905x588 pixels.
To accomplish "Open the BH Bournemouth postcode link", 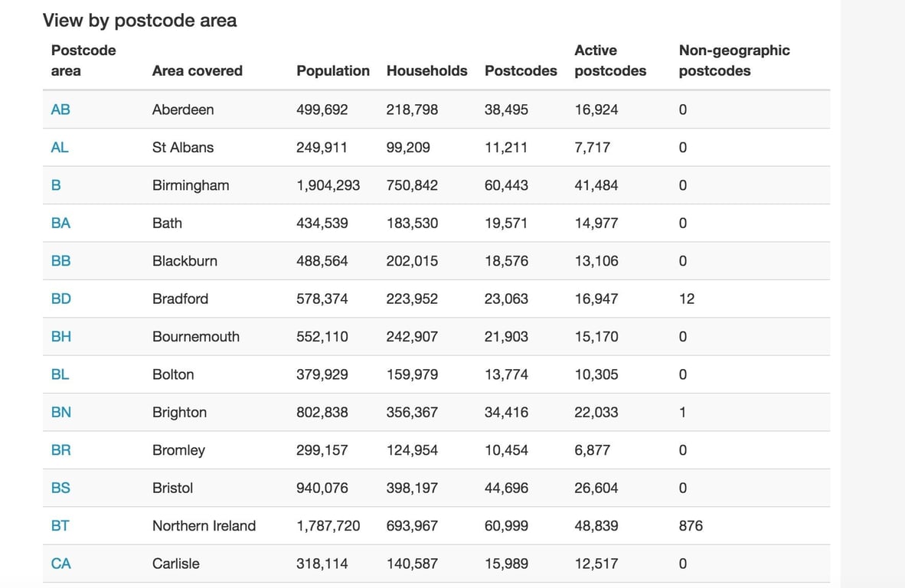I will click(x=60, y=336).
